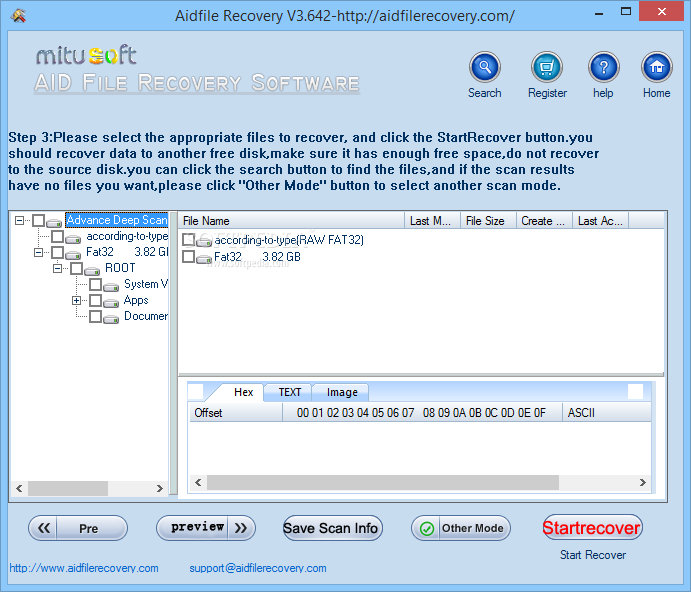
Task: Sort by the Last M... column header
Action: coord(432,220)
